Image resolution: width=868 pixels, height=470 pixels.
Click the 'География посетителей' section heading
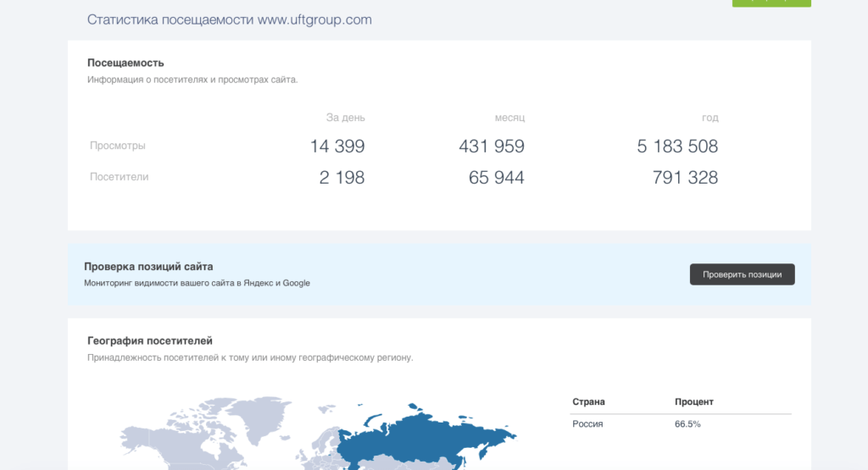pos(150,340)
